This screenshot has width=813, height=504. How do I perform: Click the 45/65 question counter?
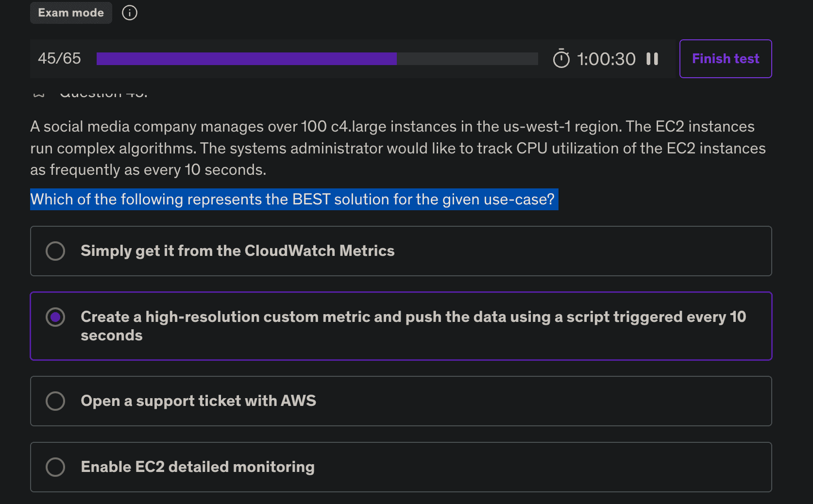click(59, 59)
